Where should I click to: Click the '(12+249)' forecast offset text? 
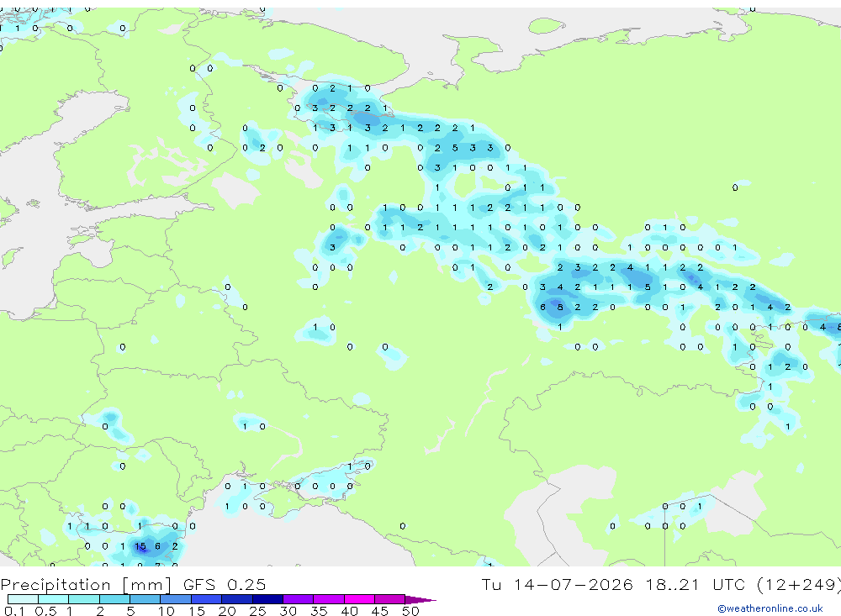(799, 584)
